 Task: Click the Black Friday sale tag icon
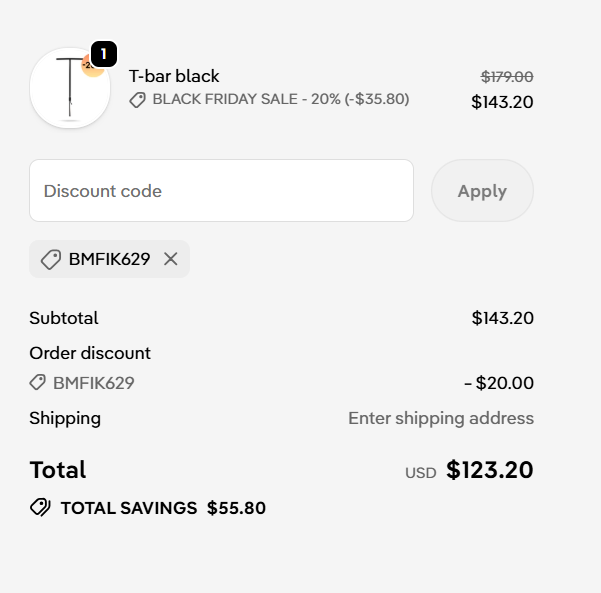tap(138, 100)
